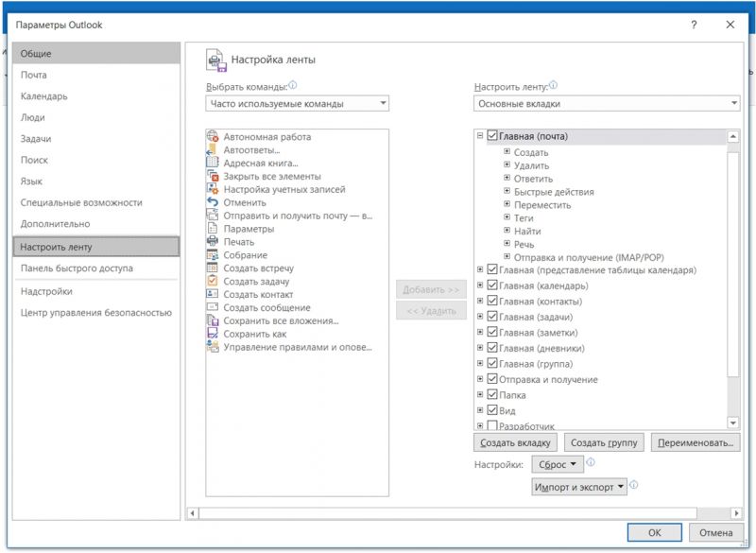The image size is (756, 553).
Task: Select the Создать сообщение envelope icon
Action: pos(213,307)
